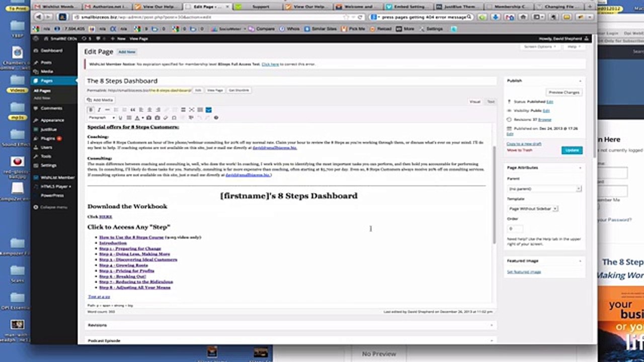The image size is (644, 362).
Task: Expand the Help tab dropdown
Action: tap(574, 47)
